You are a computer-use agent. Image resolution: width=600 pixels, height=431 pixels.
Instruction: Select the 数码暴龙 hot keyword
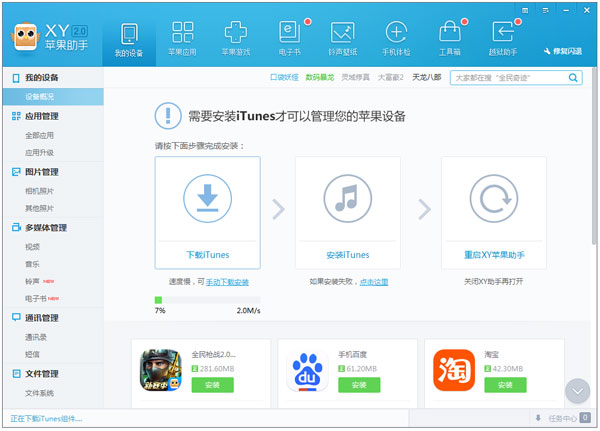(x=320, y=78)
